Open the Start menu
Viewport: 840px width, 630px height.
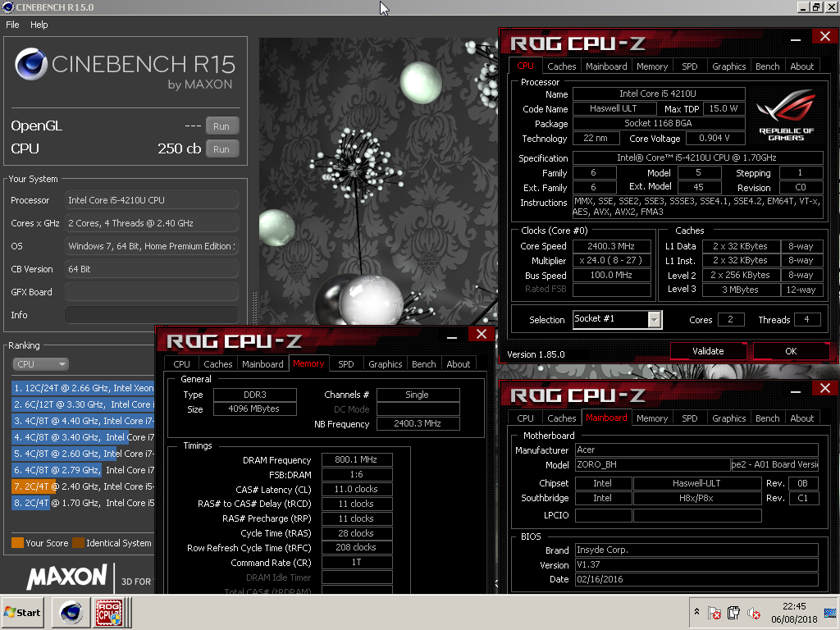pyautogui.click(x=22, y=612)
